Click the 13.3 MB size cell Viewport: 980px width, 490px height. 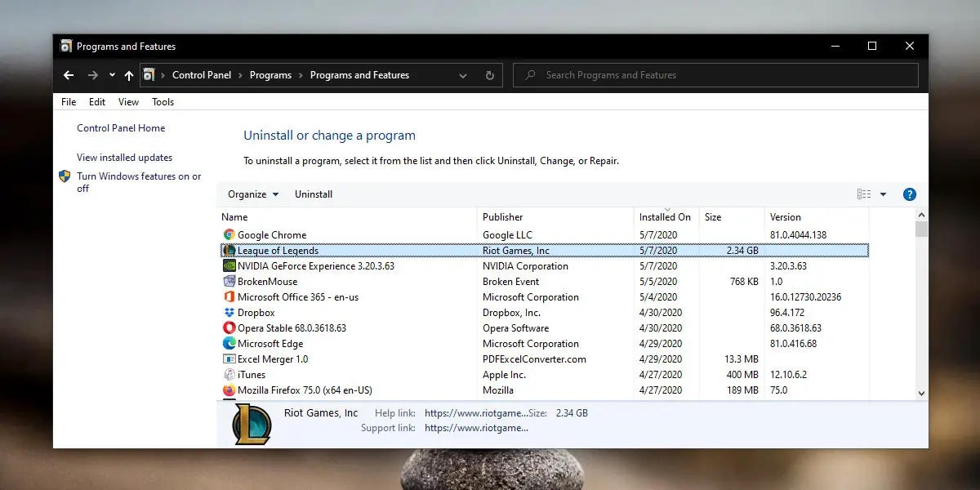coord(742,359)
